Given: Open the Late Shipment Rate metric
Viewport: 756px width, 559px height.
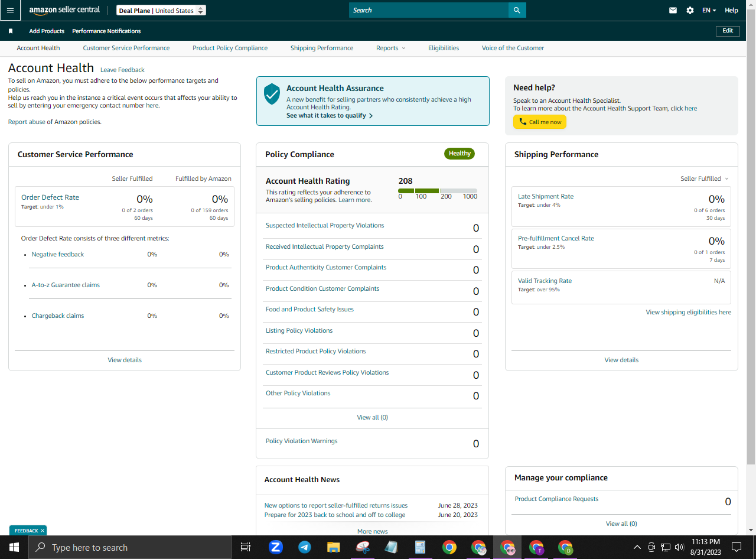Looking at the screenshot, I should (x=546, y=196).
